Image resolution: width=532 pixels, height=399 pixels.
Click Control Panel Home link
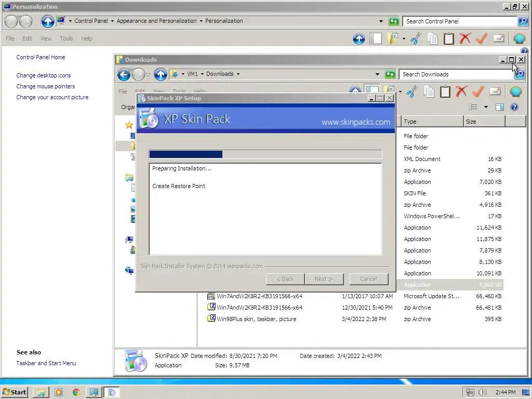(41, 57)
